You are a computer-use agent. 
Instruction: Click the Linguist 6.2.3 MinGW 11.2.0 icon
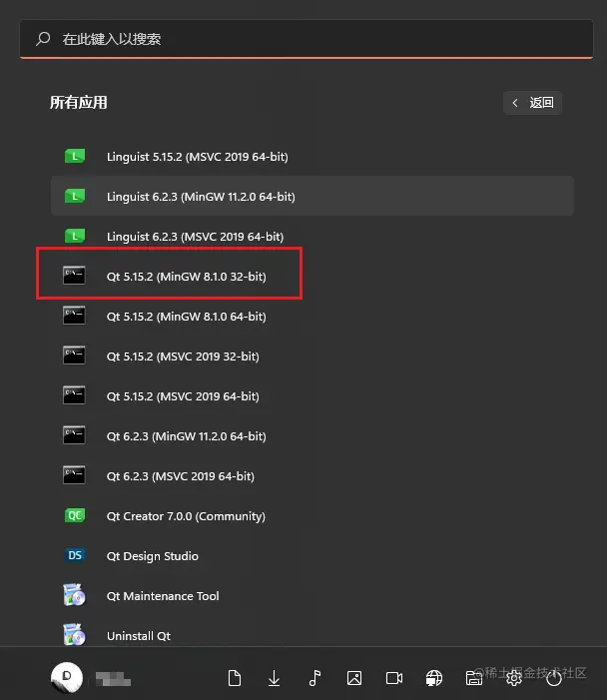click(75, 196)
